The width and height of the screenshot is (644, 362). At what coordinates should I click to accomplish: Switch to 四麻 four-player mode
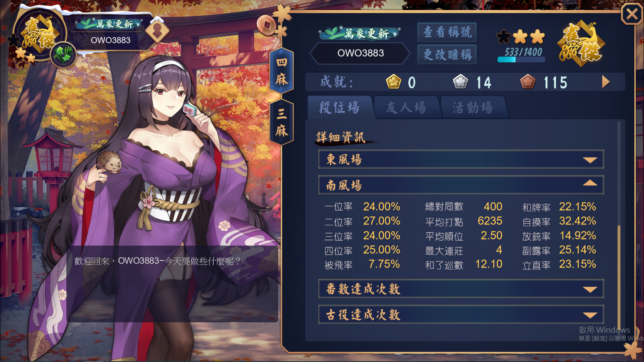coord(282,71)
